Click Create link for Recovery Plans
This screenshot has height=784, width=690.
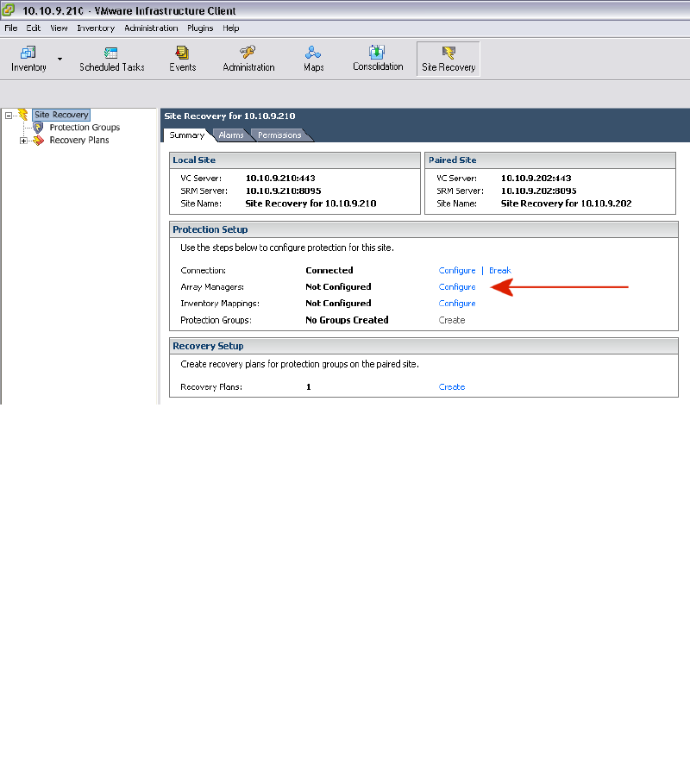pos(452,387)
